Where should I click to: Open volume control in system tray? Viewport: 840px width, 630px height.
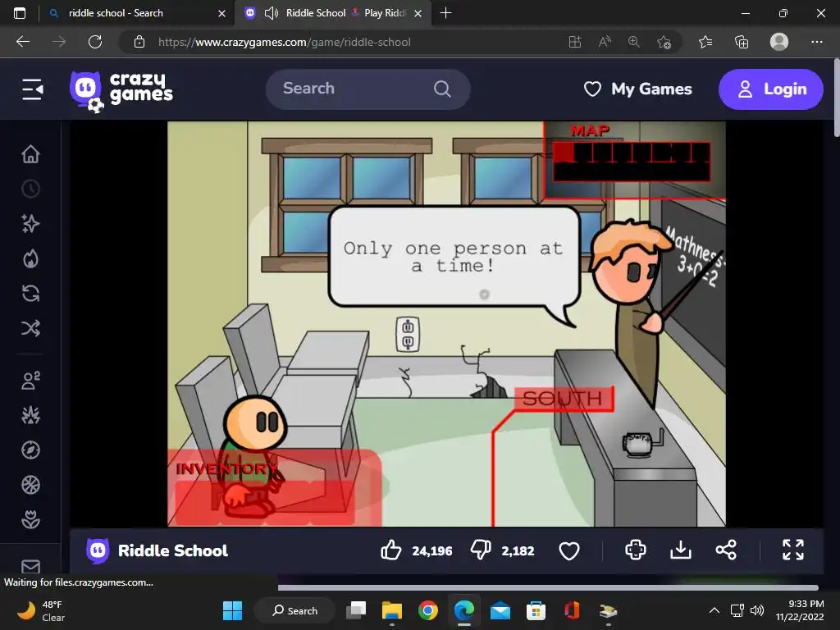click(757, 610)
